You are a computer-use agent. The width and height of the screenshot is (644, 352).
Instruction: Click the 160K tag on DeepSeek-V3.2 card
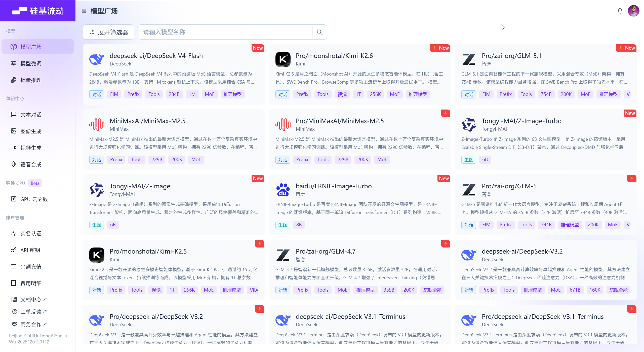coord(595,290)
